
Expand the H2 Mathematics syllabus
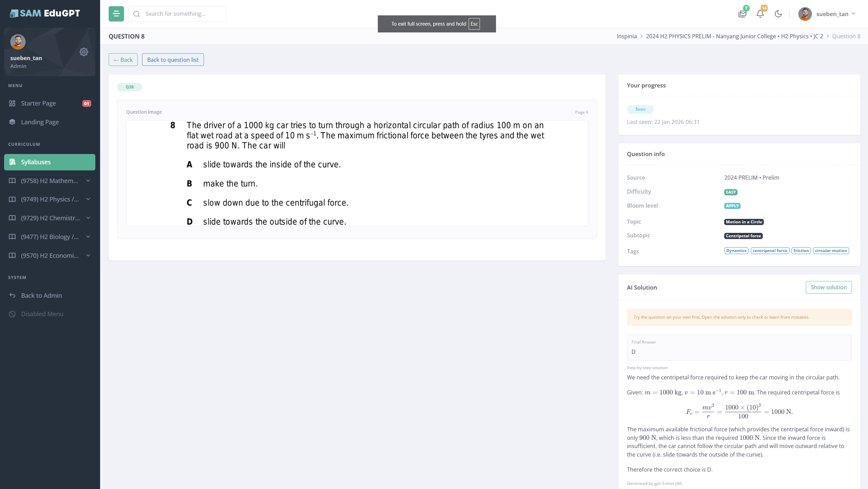(x=50, y=181)
